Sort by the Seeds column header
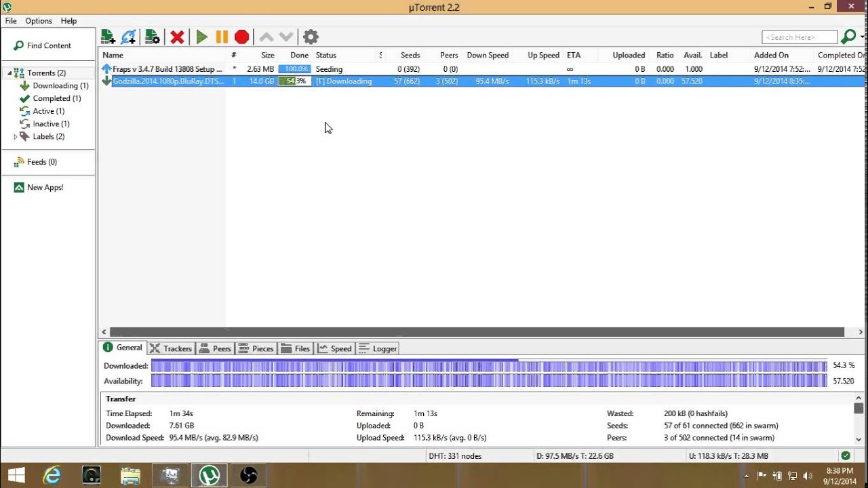Image resolution: width=868 pixels, height=488 pixels. 410,56
